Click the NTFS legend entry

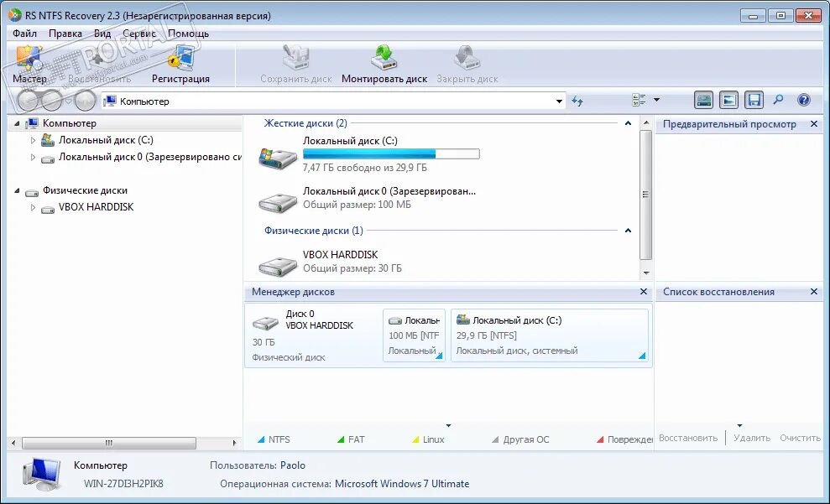[274, 439]
